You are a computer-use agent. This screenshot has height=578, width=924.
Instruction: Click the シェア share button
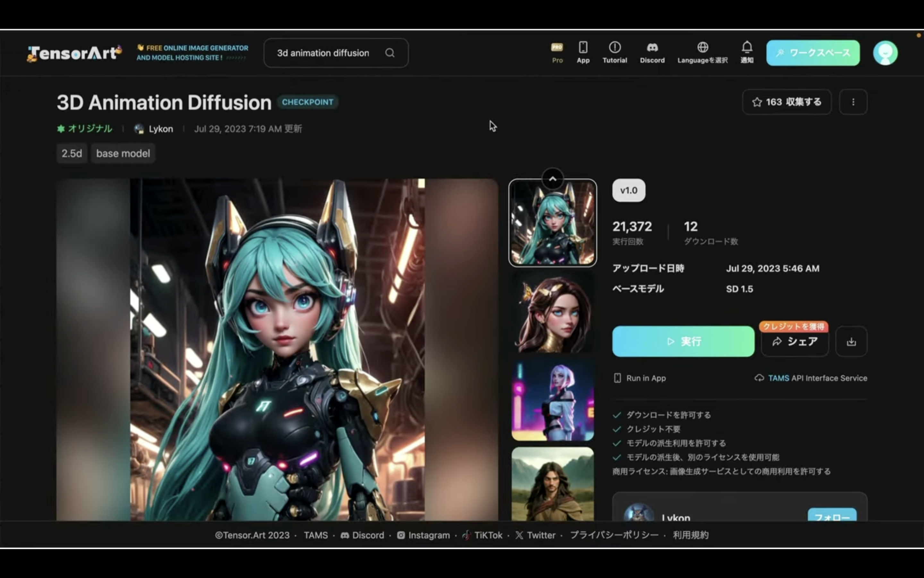[x=795, y=342]
